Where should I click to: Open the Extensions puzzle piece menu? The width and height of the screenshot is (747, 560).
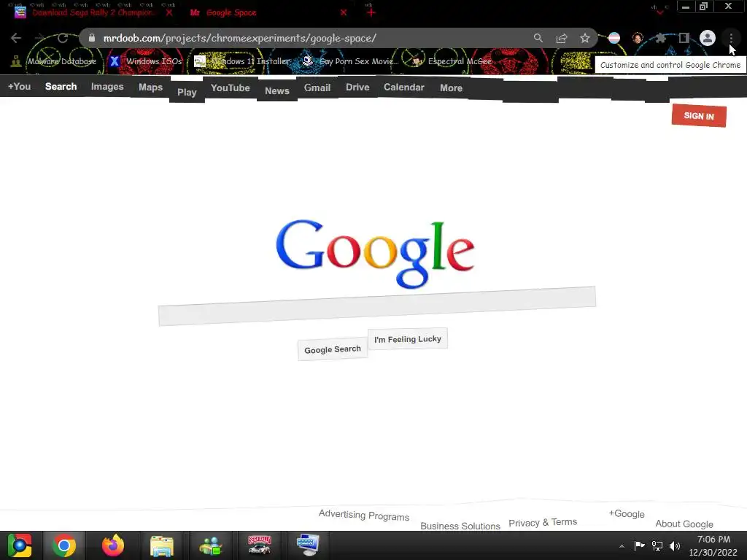660,38
